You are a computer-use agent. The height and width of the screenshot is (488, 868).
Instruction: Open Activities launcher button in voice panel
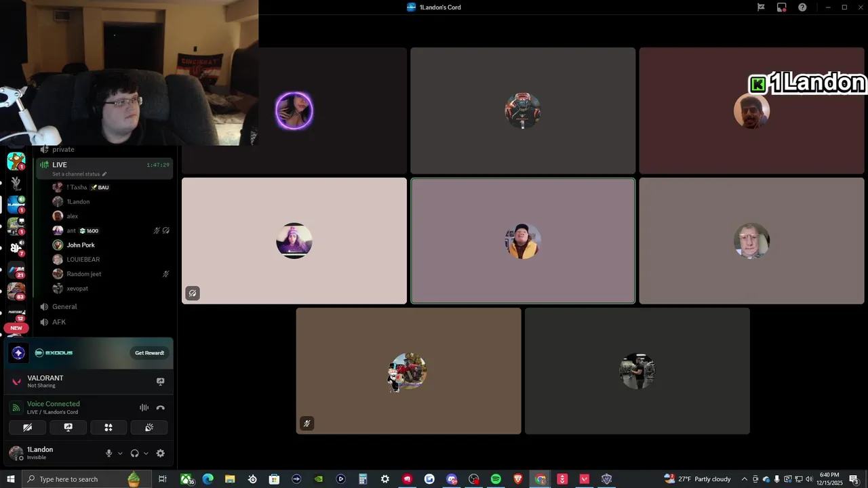click(x=108, y=428)
